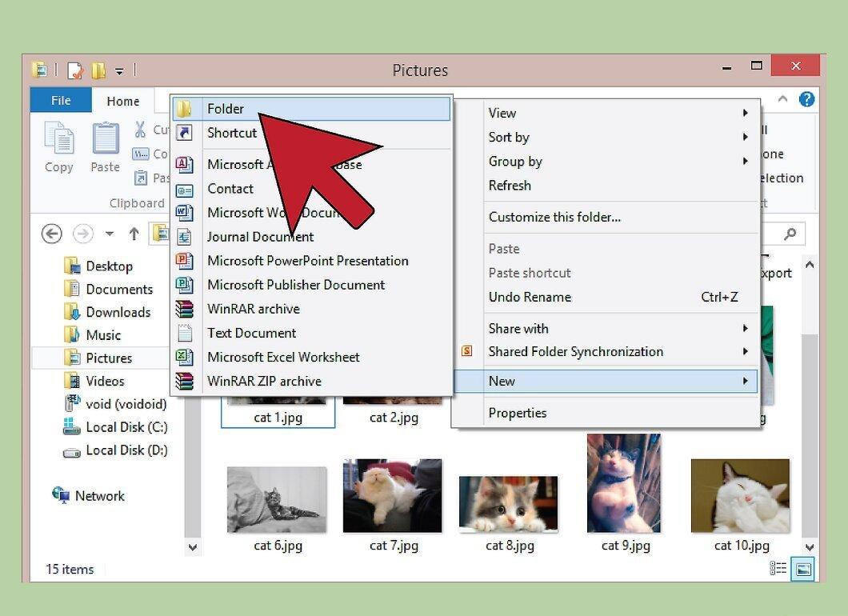Screen dimensions: 848x616
Task: Switch to details list view icon
Action: tap(778, 569)
